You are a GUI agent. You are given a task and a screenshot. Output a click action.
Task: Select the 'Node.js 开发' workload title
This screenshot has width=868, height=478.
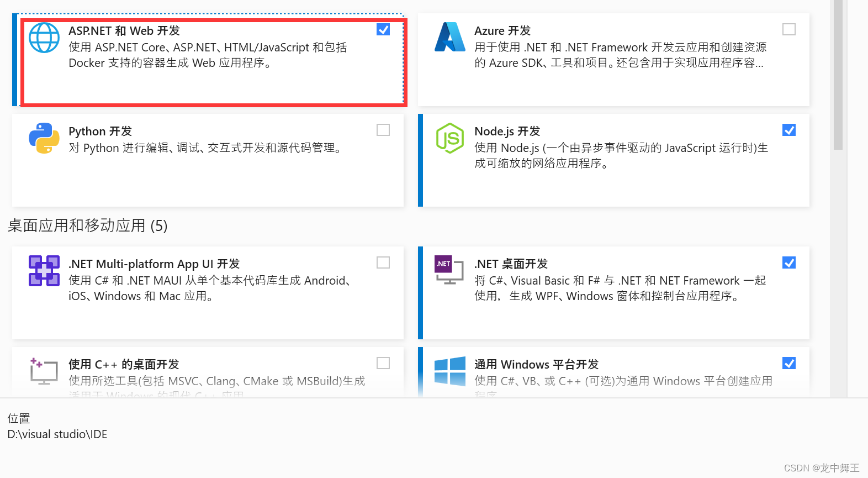507,132
